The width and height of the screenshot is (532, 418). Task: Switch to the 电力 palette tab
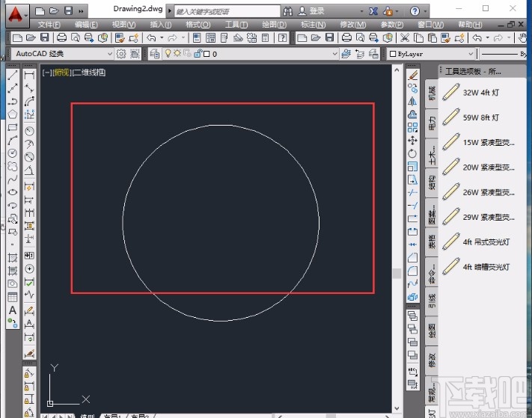[432, 124]
